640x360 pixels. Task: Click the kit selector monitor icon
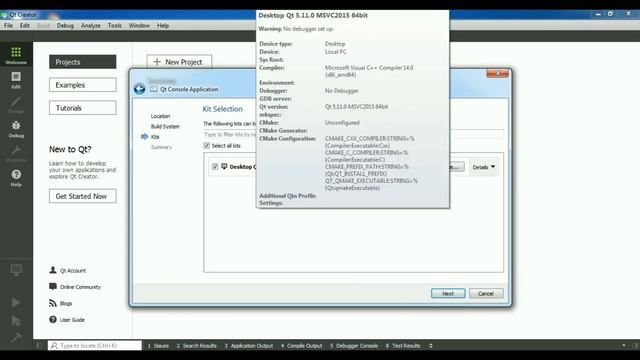tap(16, 270)
